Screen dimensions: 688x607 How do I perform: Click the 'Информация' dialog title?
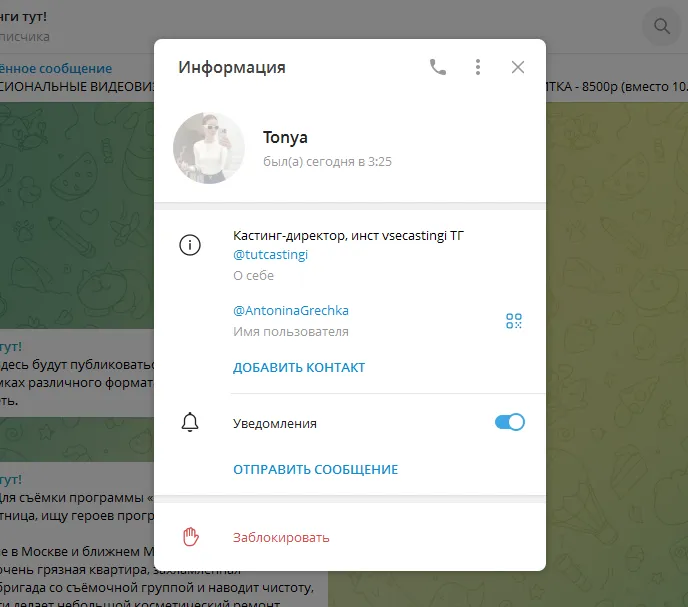point(232,68)
